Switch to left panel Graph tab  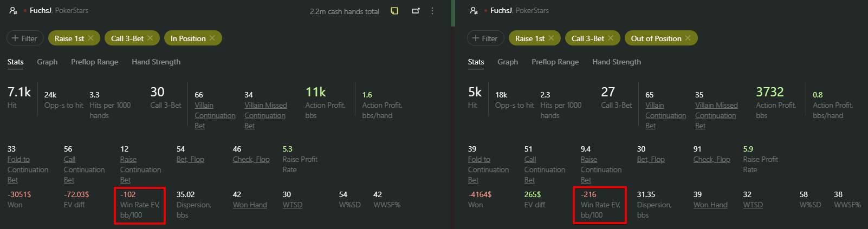[47, 62]
